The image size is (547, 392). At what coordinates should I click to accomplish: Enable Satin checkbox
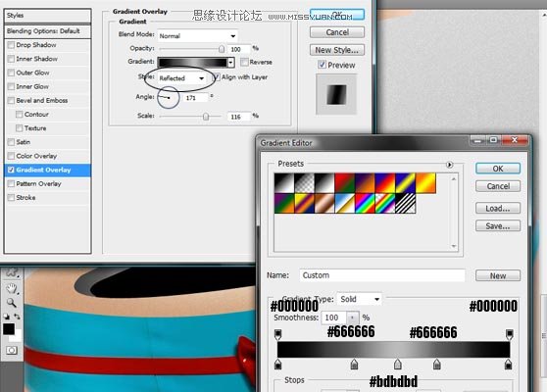click(x=11, y=142)
